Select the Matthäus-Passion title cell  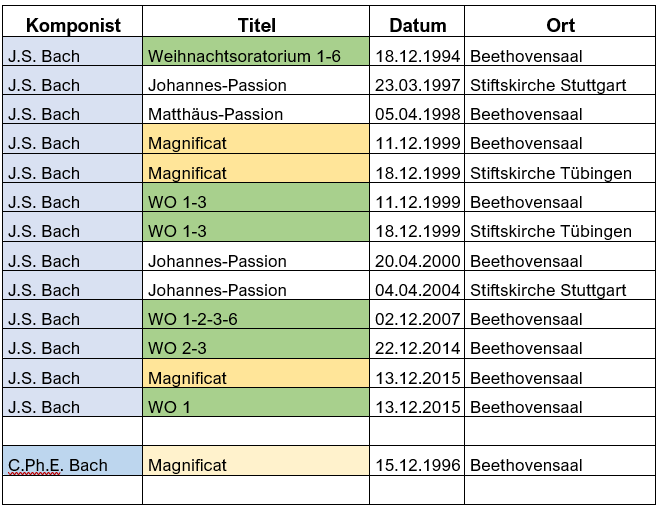[x=256, y=109]
